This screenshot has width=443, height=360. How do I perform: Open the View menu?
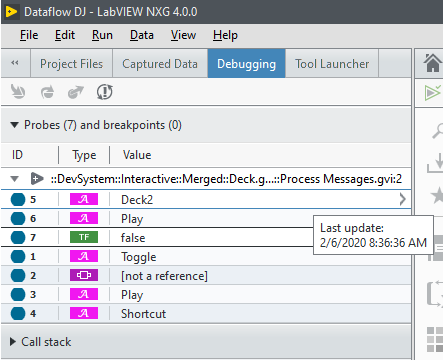click(x=183, y=35)
